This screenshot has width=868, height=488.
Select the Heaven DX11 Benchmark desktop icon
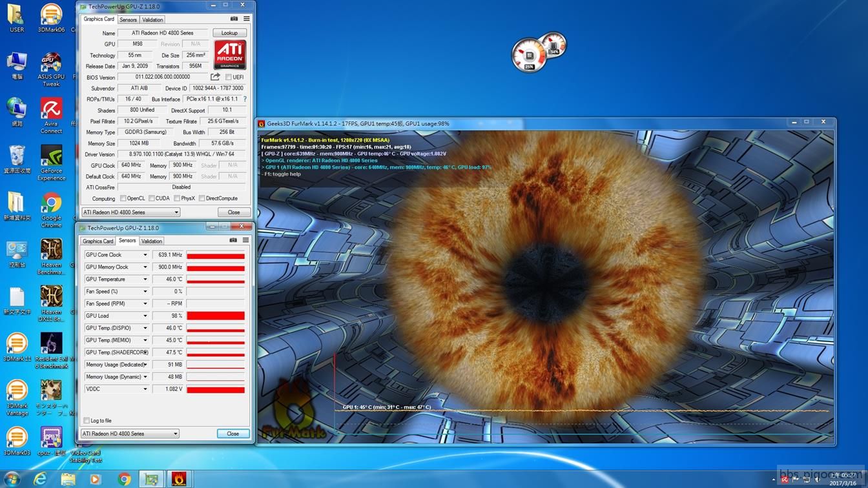(51, 304)
